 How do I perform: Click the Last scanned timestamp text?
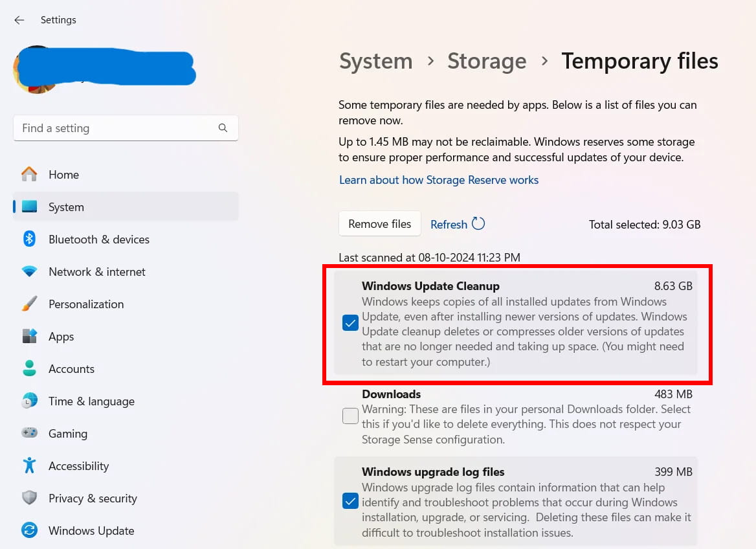click(x=429, y=258)
